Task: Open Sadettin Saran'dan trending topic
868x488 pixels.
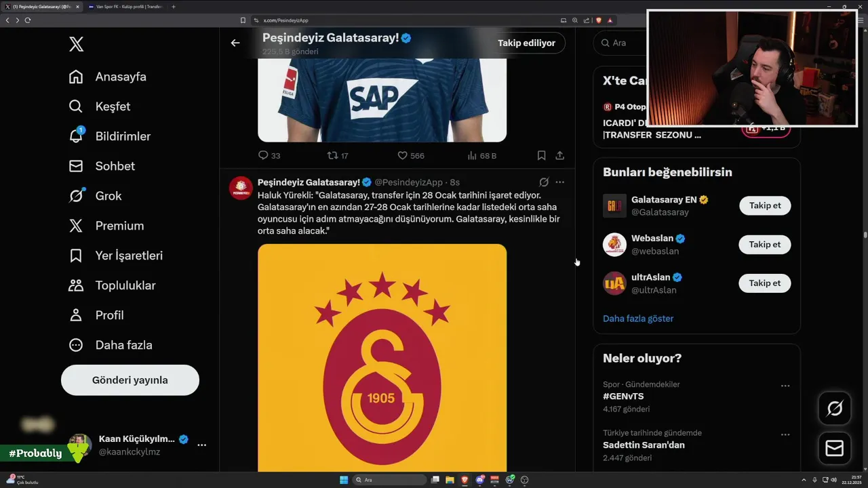Action: (x=644, y=445)
